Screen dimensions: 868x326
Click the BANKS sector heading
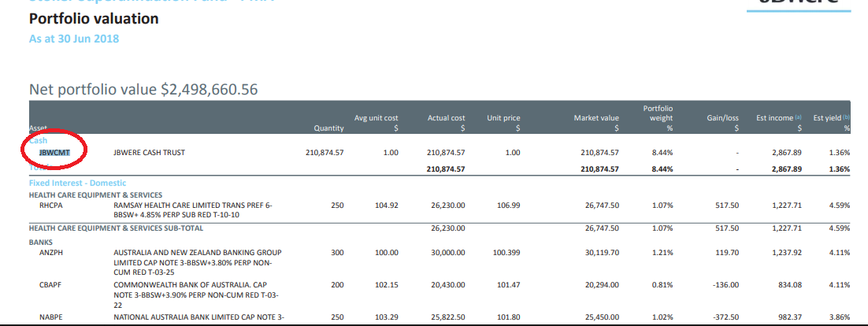click(x=41, y=243)
